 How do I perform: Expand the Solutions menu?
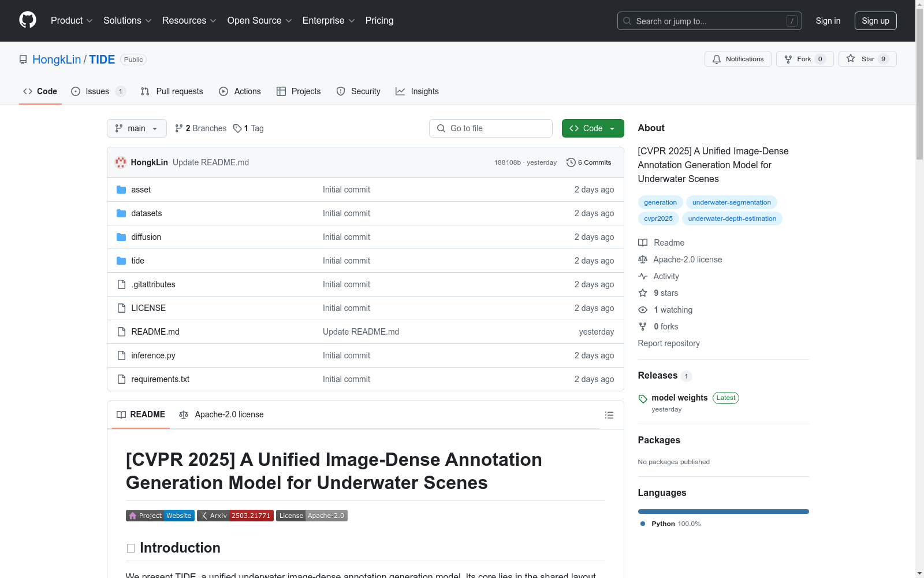click(x=128, y=20)
